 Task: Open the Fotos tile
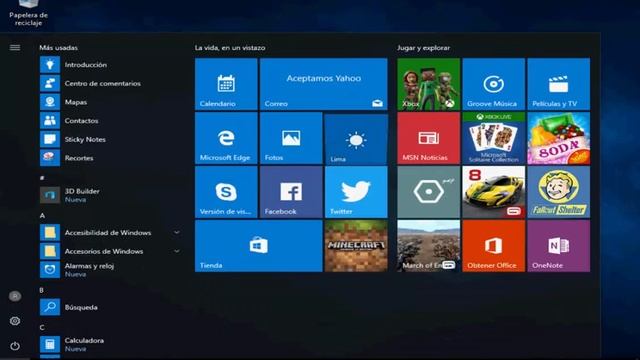[x=291, y=138]
